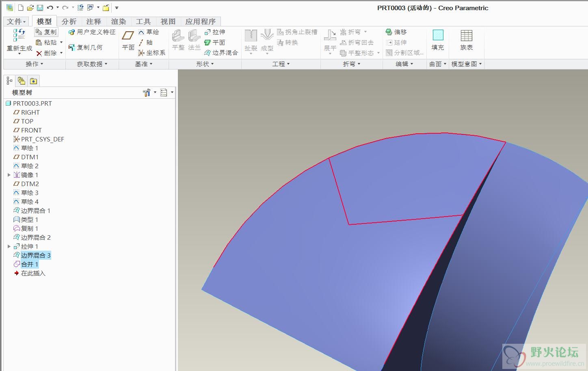Select 草绘 1 in model tree
The width and height of the screenshot is (588, 371).
[26, 148]
